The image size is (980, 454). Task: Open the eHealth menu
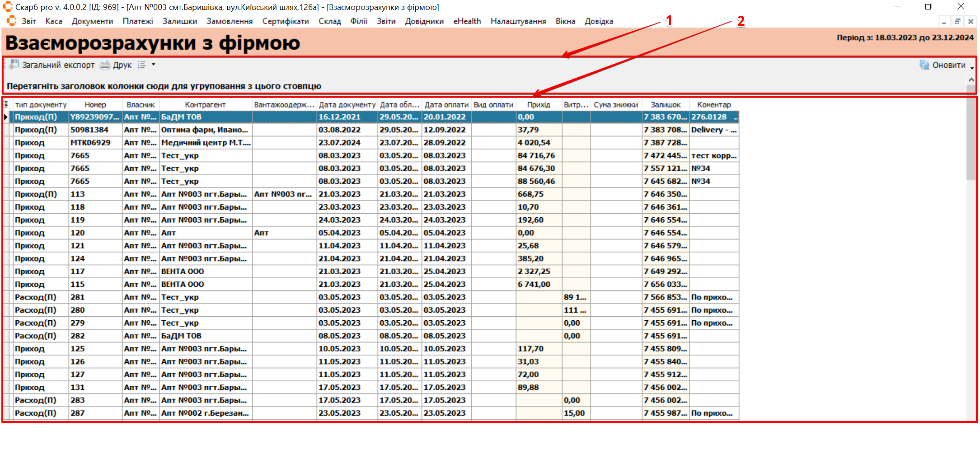(467, 21)
